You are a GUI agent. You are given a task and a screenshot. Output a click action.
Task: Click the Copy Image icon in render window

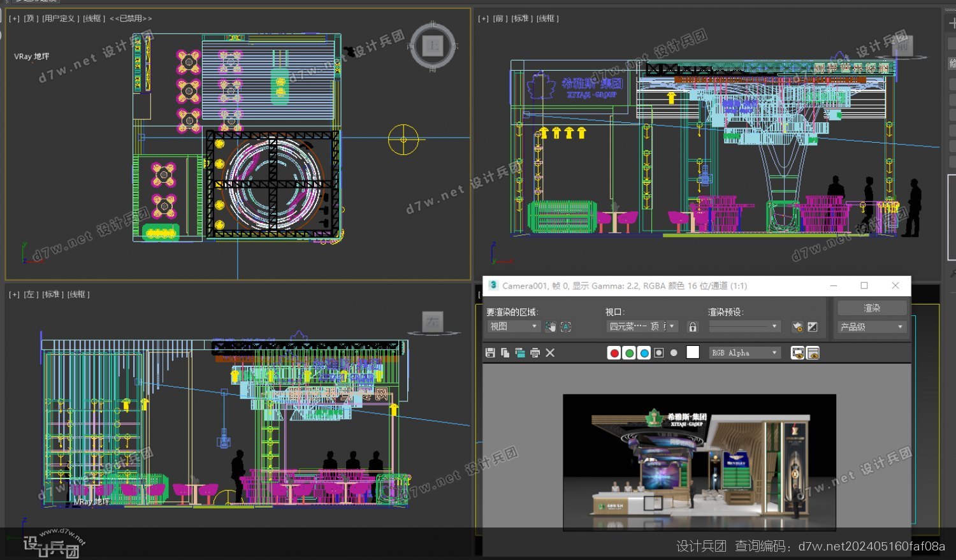click(505, 353)
